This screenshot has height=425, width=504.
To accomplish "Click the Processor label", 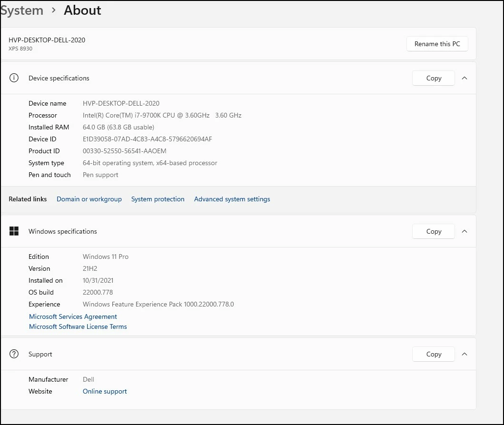I will pos(42,115).
